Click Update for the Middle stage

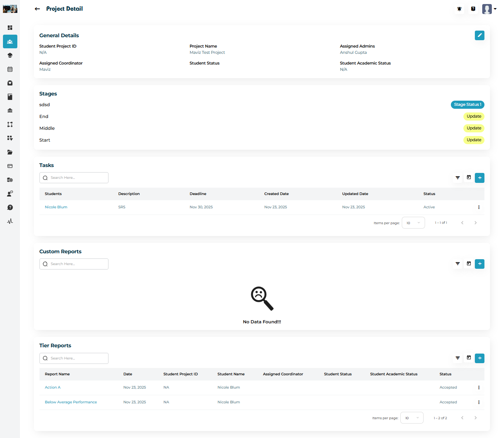473,128
